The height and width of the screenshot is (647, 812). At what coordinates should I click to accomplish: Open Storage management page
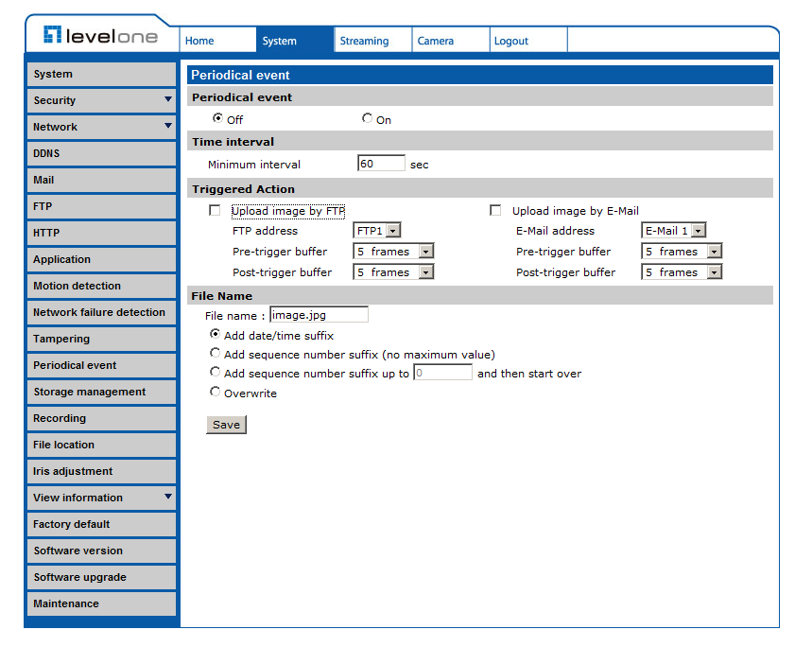[x=101, y=392]
